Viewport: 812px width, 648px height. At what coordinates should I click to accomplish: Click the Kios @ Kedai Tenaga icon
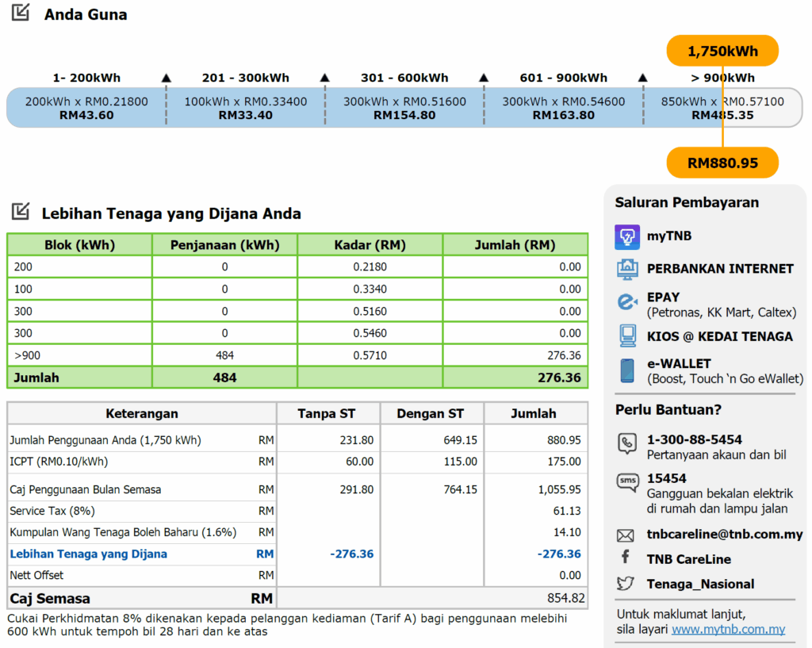coord(626,336)
